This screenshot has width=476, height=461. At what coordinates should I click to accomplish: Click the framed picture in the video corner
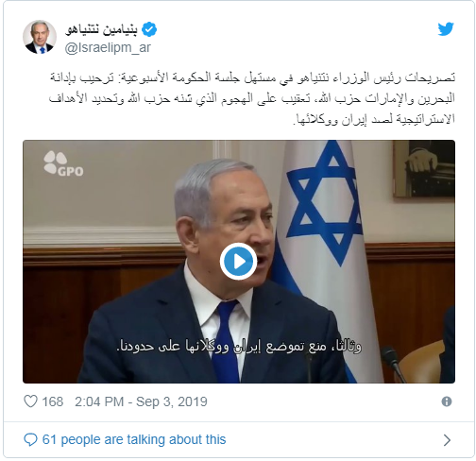424,169
